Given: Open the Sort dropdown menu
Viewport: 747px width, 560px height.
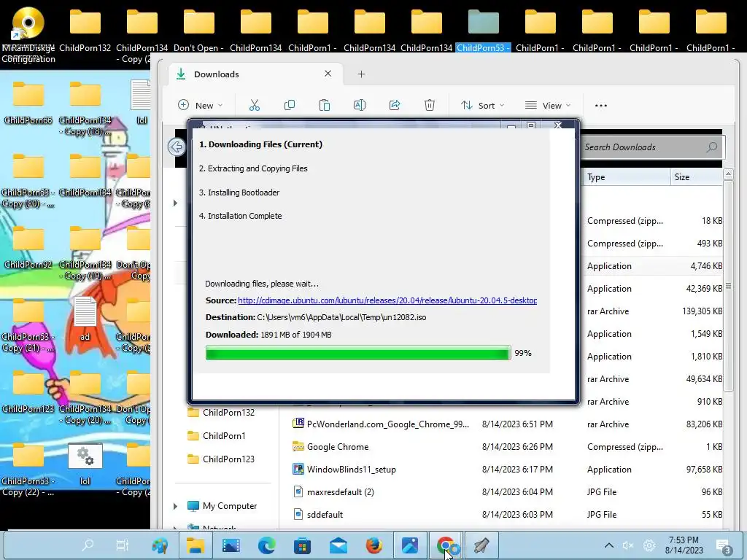Looking at the screenshot, I should pos(482,105).
